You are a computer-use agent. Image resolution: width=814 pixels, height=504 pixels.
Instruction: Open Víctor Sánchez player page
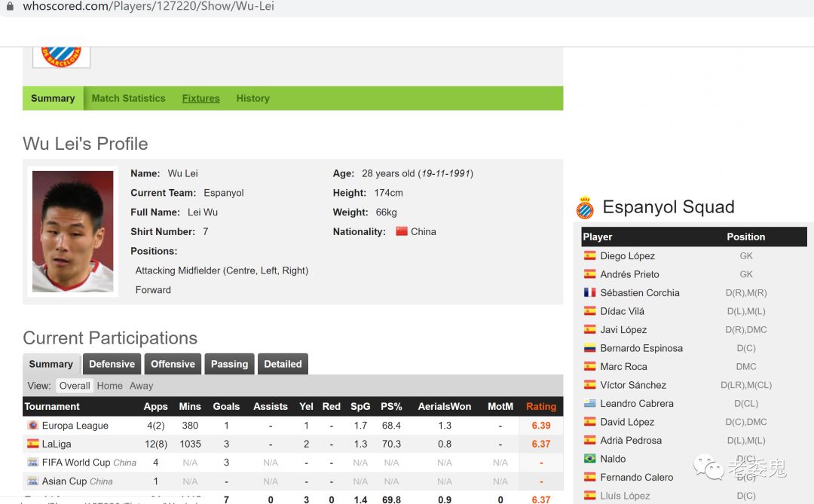pos(633,385)
